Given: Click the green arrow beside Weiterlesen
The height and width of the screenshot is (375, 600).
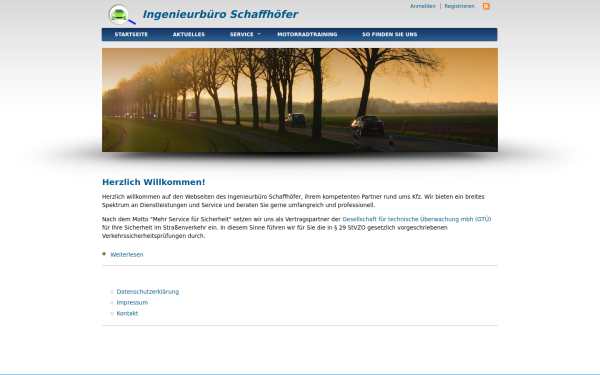Looking at the screenshot, I should [104, 254].
